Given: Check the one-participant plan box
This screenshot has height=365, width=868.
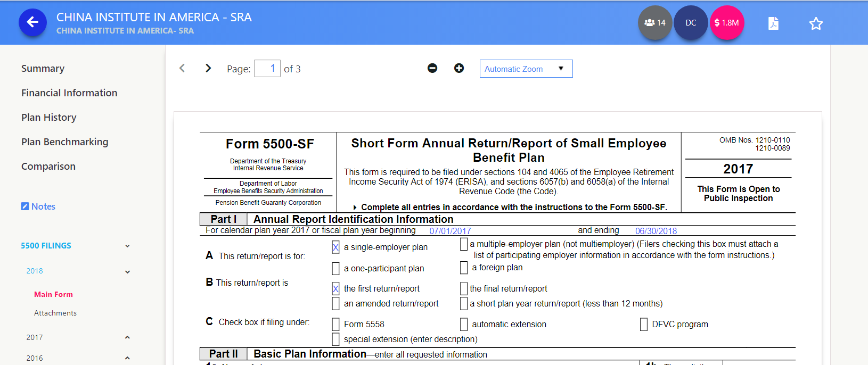Looking at the screenshot, I should [335, 269].
